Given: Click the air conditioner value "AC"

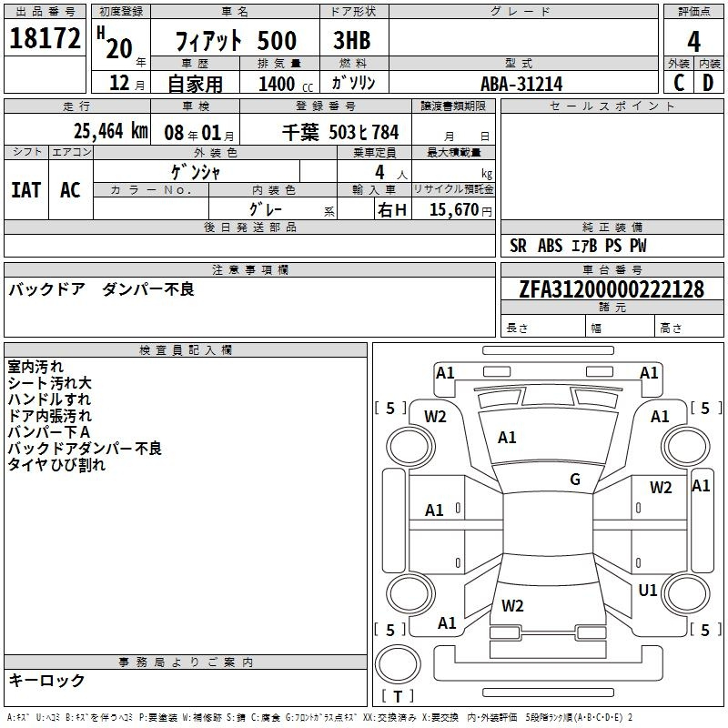Looking at the screenshot, I should coord(71,190).
